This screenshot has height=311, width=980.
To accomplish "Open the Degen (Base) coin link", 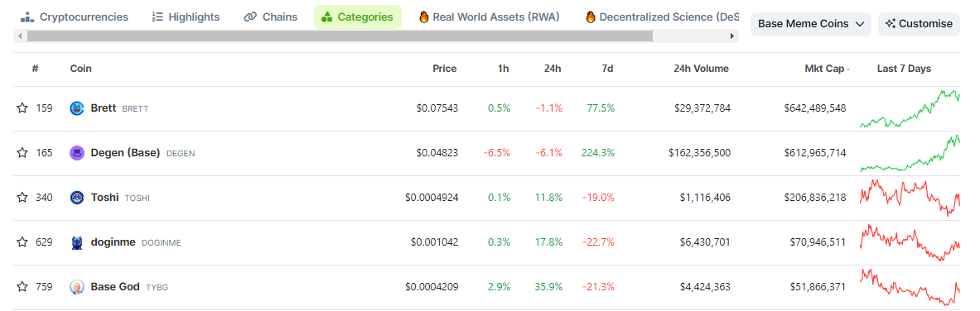I will click(126, 153).
